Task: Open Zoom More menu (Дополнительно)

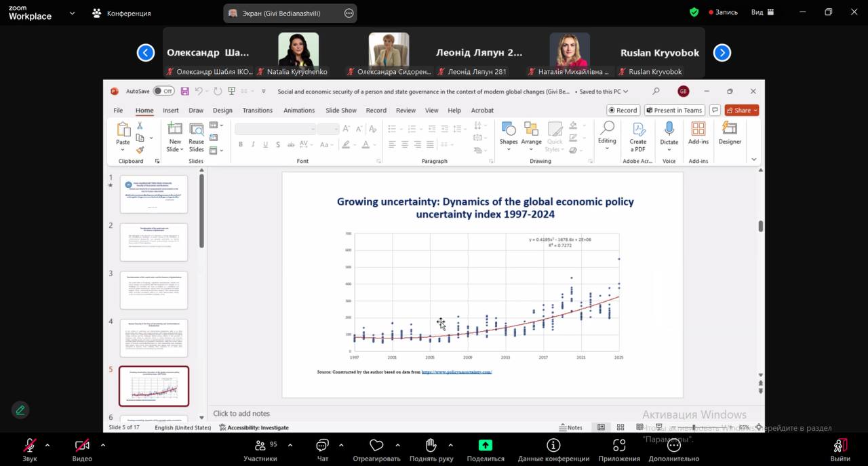Action: pyautogui.click(x=673, y=450)
